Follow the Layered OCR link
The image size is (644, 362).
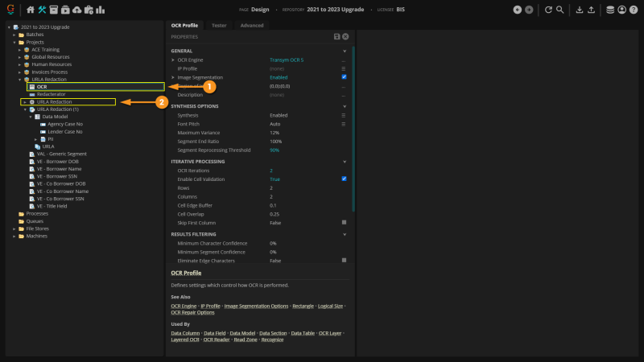(x=185, y=339)
